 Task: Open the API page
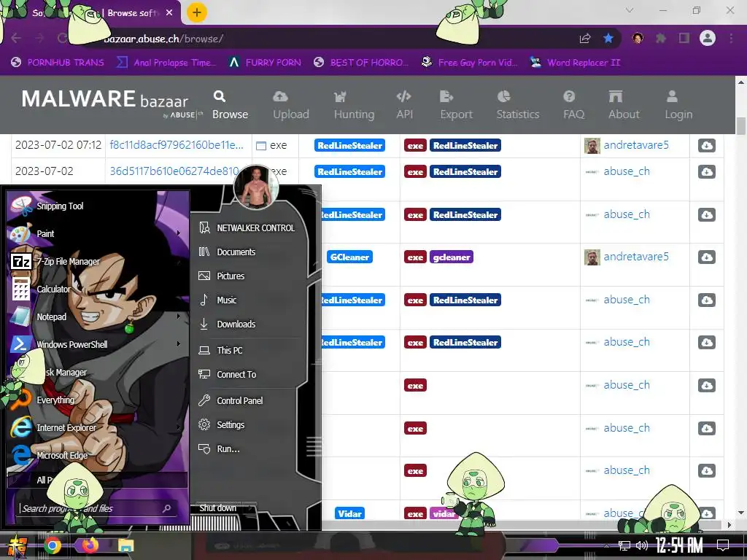(404, 105)
